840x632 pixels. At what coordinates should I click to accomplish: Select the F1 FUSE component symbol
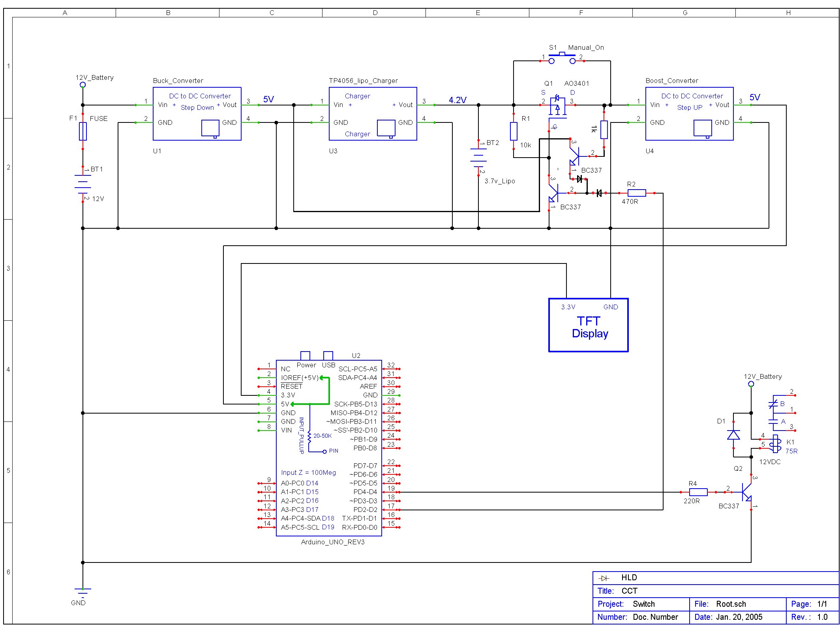83,131
